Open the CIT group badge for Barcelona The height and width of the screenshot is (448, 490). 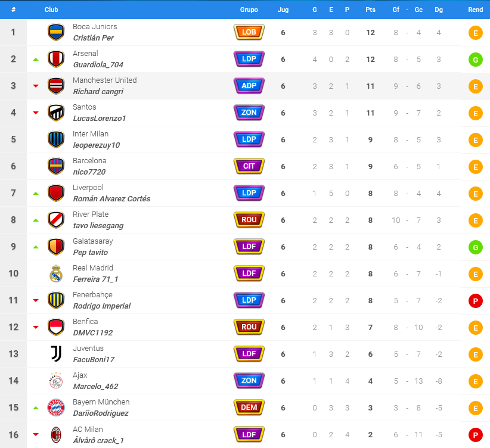click(249, 166)
